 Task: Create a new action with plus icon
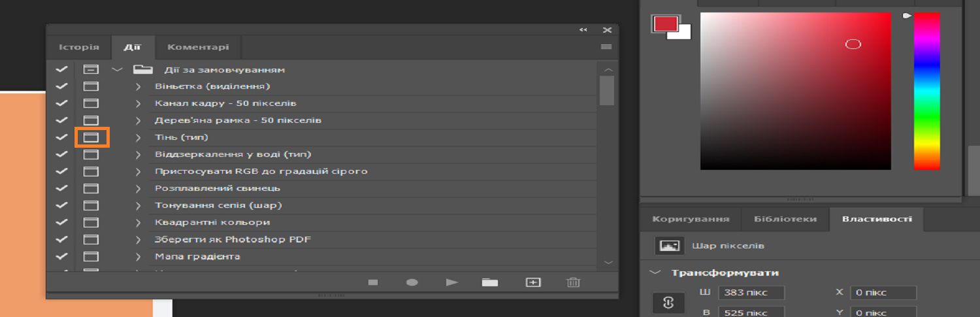pyautogui.click(x=533, y=282)
